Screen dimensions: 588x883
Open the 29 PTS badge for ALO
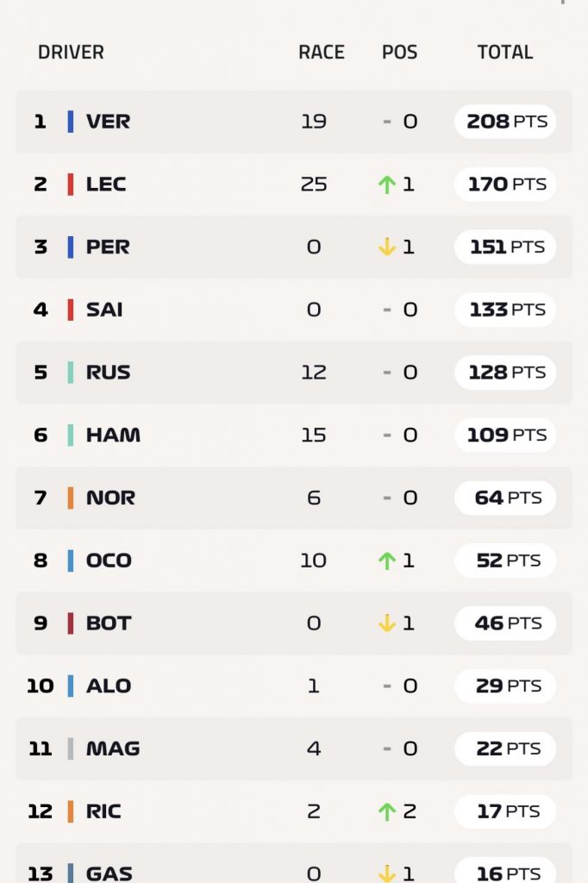coord(505,686)
